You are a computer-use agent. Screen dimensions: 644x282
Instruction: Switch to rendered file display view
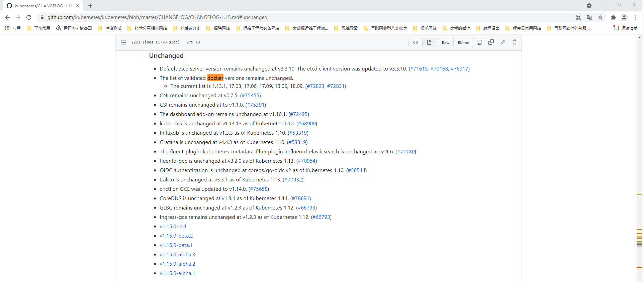(x=429, y=42)
